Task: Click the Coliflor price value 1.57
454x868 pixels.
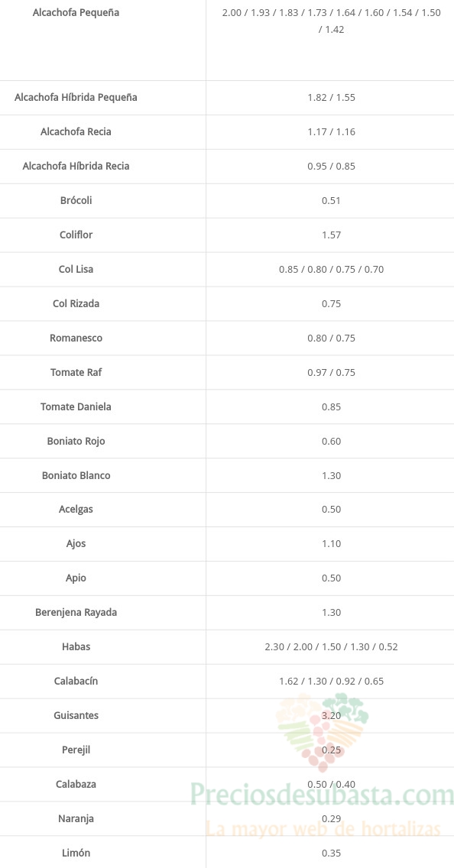Action: coord(331,235)
